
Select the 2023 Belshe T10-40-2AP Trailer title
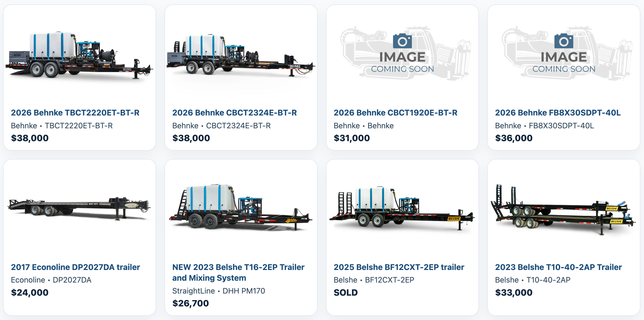(558, 267)
